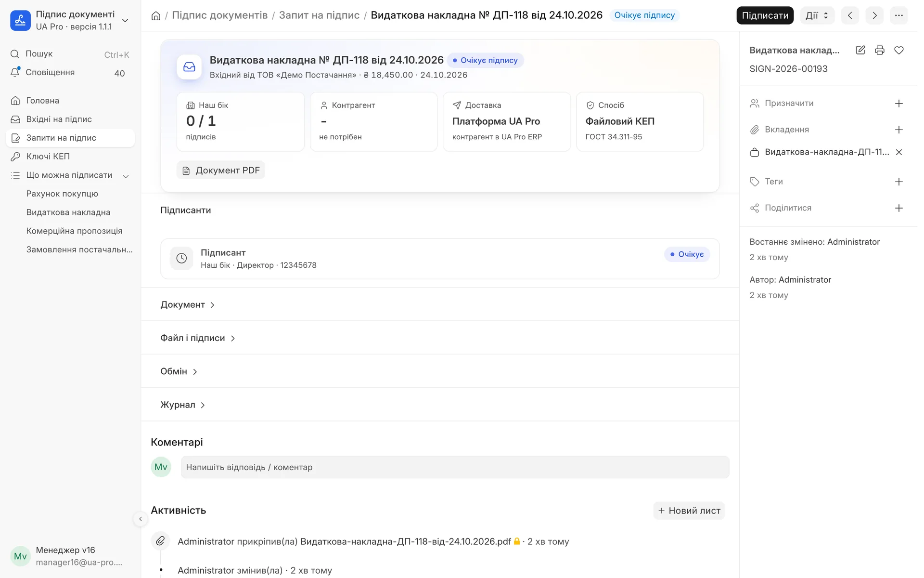Click the Спосіб Файловий КЕП card
The image size is (924, 578).
pos(640,122)
